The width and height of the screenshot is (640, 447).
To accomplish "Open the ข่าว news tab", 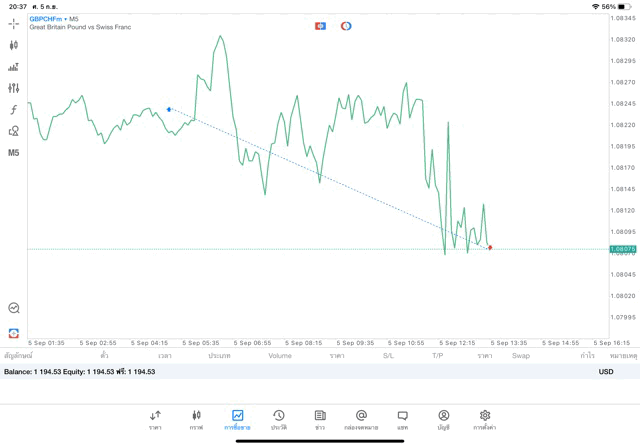I will click(320, 419).
